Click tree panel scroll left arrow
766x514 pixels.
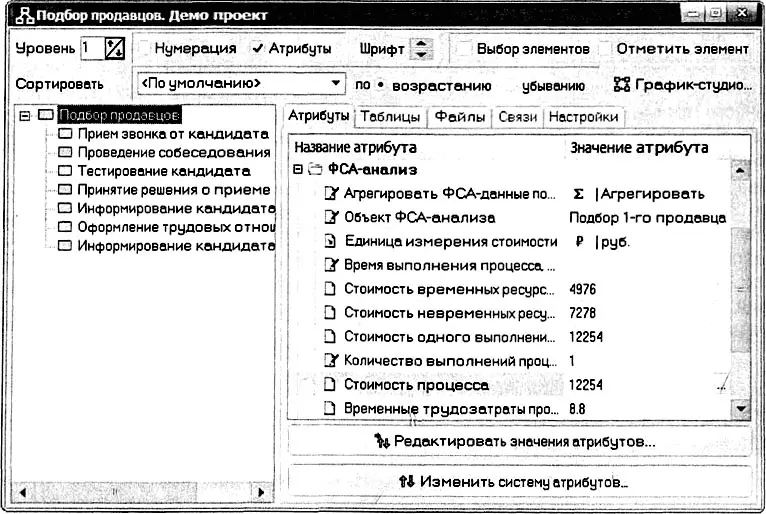point(22,492)
